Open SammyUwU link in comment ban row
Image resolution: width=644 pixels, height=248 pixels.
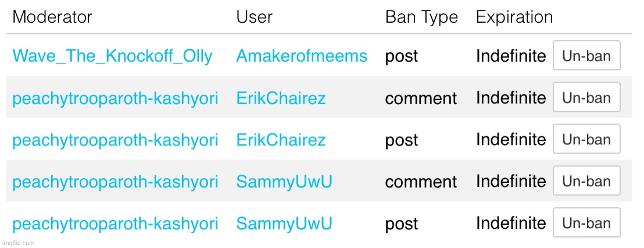click(284, 182)
